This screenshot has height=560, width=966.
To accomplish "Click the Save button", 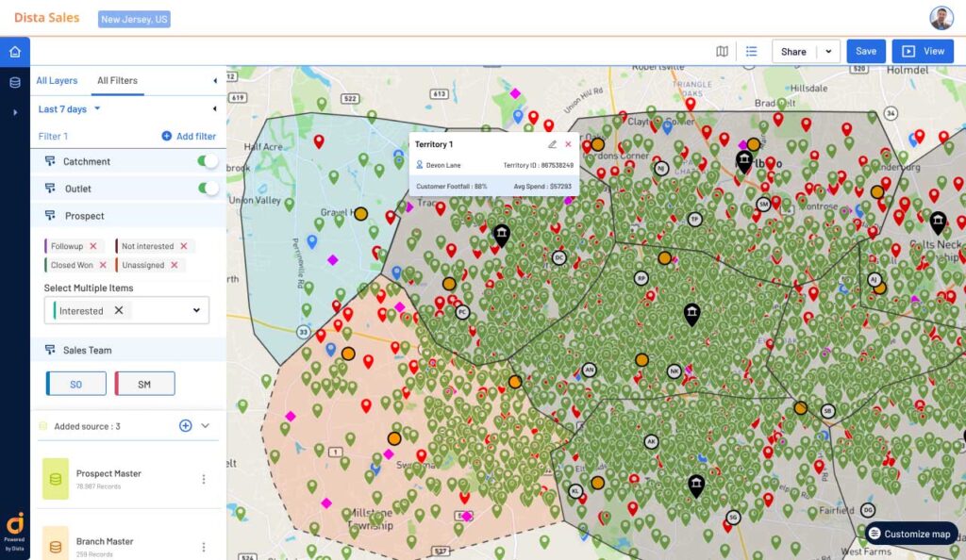I will (866, 52).
